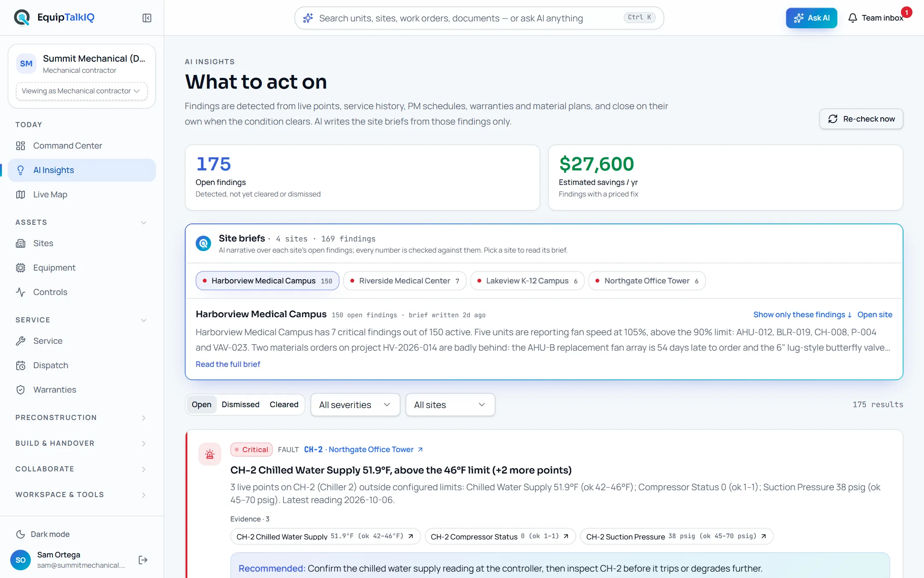Click the Ask AI button
The height and width of the screenshot is (578, 924).
coord(811,18)
